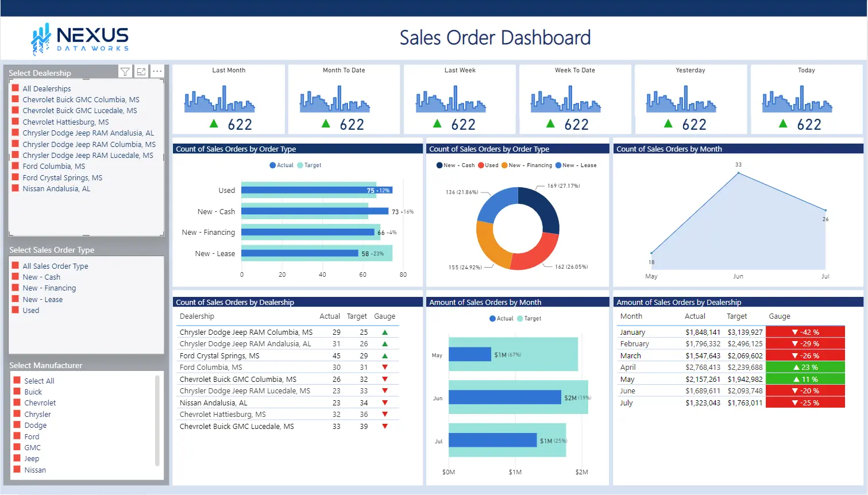Click the focus mode icon on dealership slicer
The height and width of the screenshot is (495, 868).
point(141,72)
